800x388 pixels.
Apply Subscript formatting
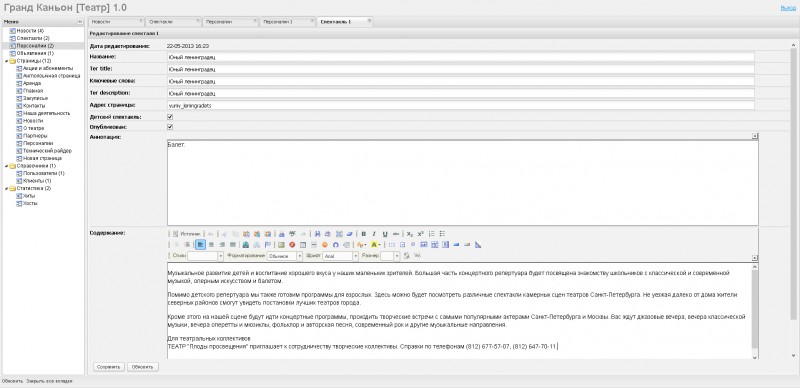click(410, 234)
